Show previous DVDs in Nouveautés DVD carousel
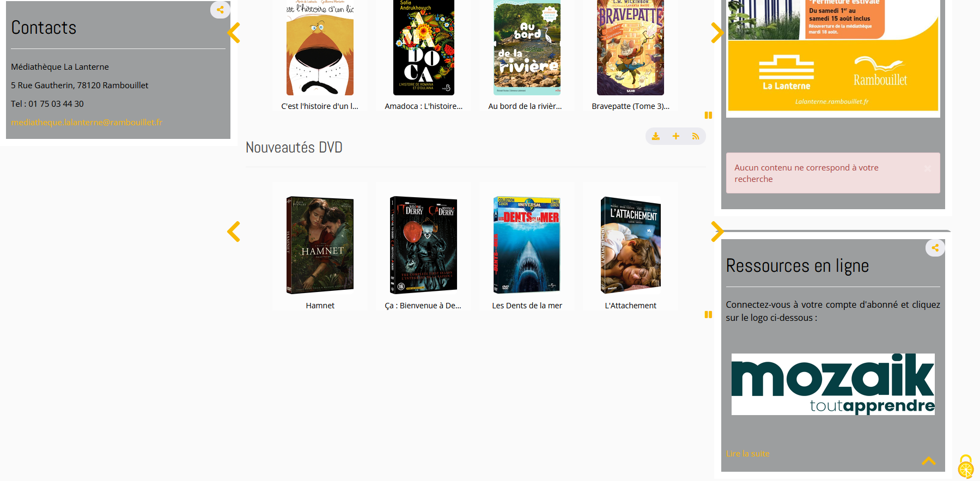The width and height of the screenshot is (980, 481). 234,232
